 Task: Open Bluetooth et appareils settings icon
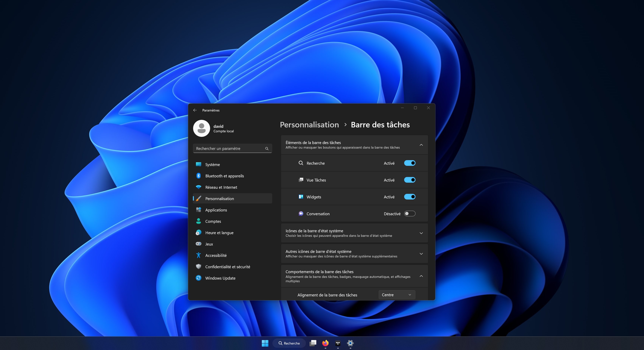199,176
